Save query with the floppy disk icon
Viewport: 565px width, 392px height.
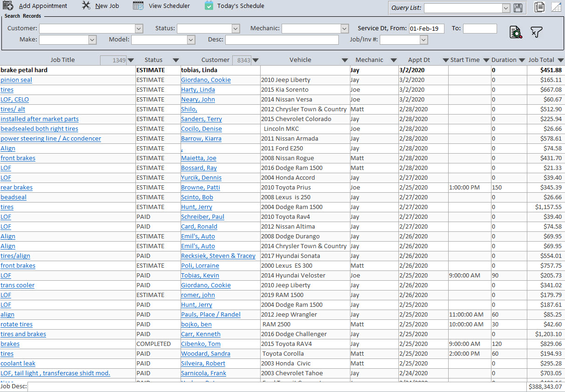pos(518,8)
